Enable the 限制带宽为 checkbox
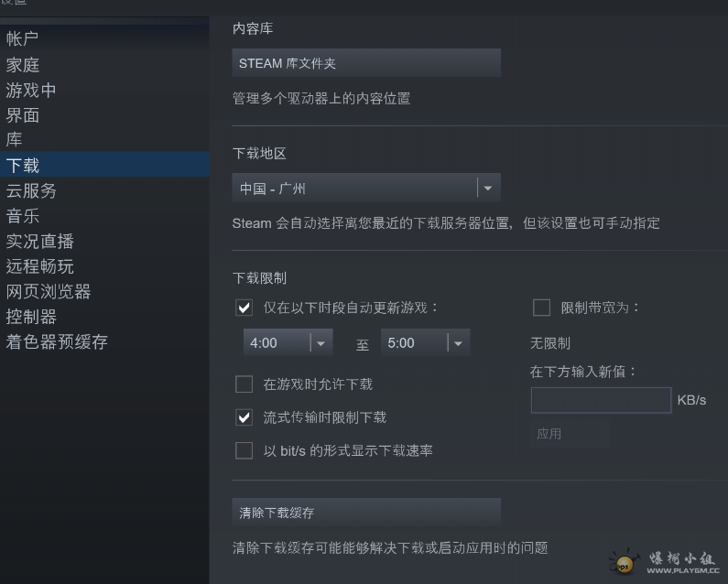Image resolution: width=728 pixels, height=584 pixels. tap(541, 308)
